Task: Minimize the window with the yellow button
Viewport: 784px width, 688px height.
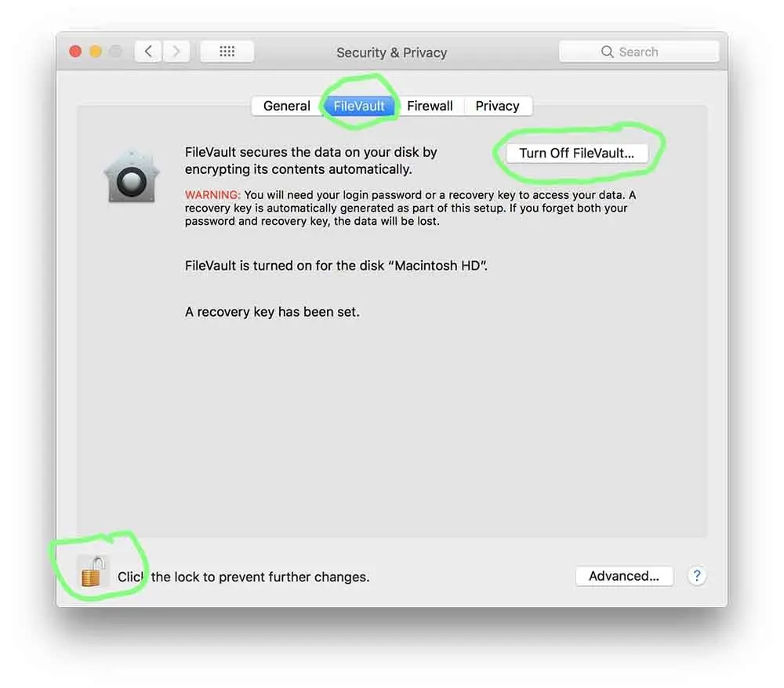Action: (96, 52)
